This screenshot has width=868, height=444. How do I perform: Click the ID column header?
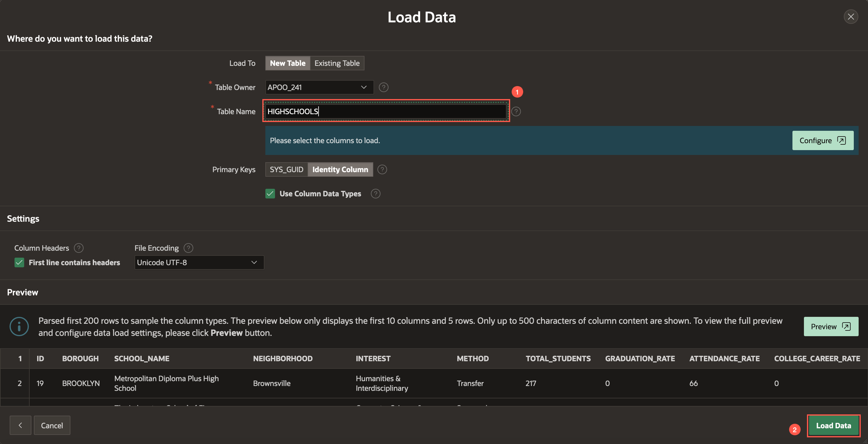40,359
